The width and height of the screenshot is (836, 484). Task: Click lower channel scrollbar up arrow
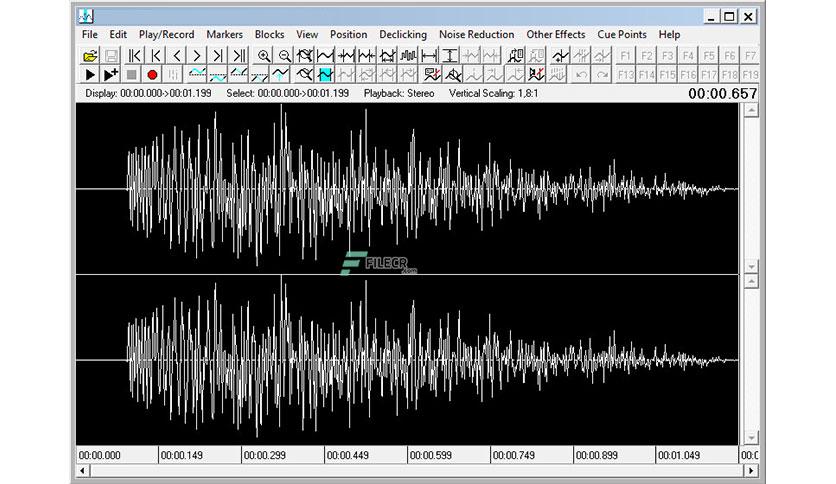click(751, 281)
